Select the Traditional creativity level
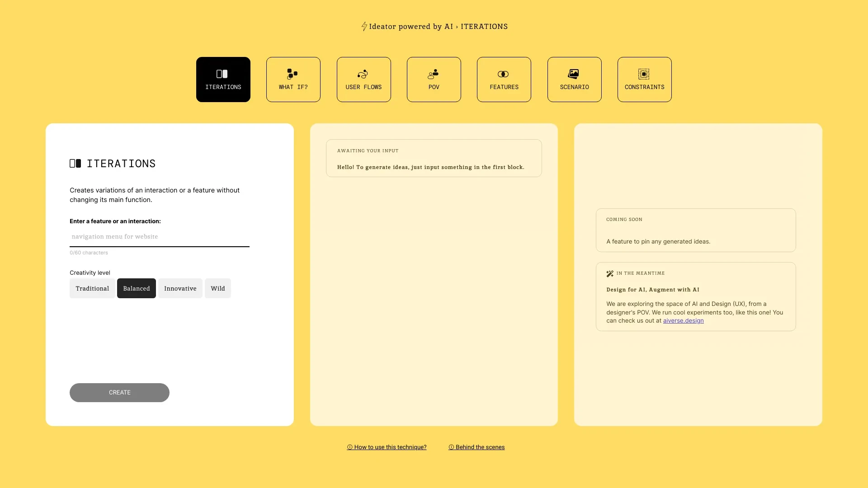 click(92, 288)
